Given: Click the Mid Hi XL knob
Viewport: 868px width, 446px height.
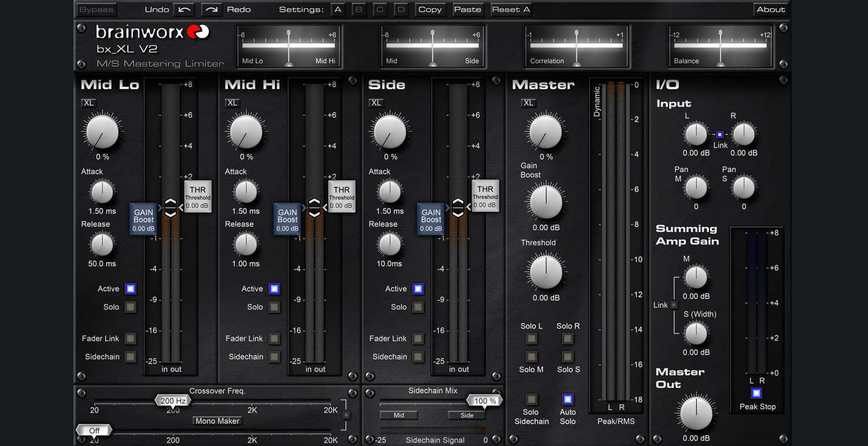Looking at the screenshot, I should coord(246,131).
